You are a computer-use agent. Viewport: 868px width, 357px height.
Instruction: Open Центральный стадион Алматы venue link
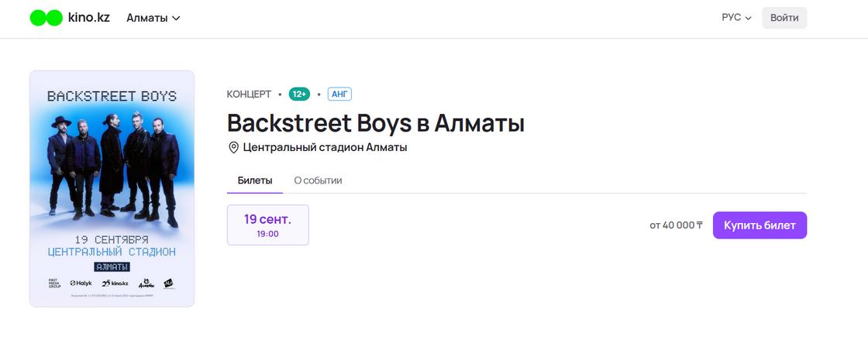[325, 148]
